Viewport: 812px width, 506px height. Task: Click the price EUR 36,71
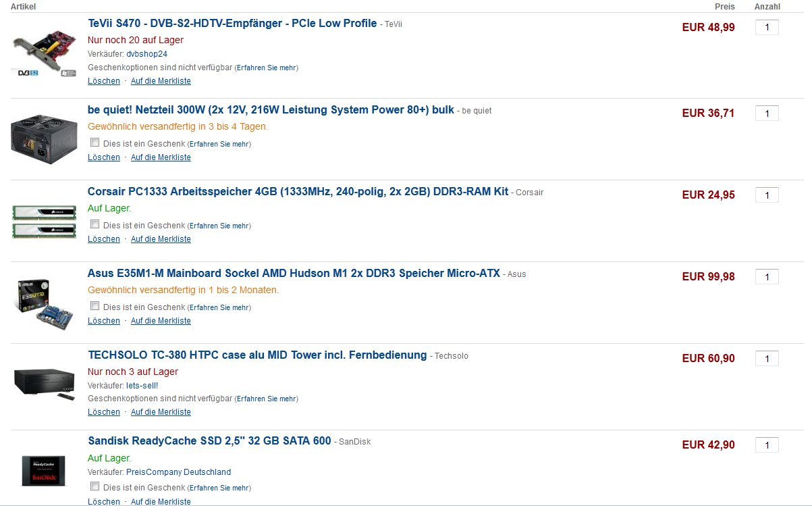click(709, 113)
